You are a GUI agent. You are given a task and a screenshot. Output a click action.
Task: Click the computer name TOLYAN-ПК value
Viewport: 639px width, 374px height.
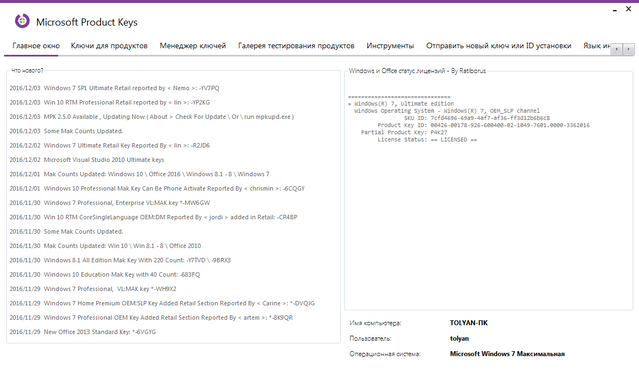[x=469, y=323]
